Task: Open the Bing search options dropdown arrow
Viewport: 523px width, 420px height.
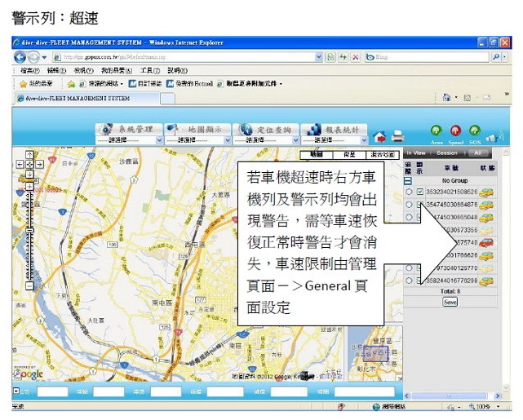Action: [x=505, y=57]
